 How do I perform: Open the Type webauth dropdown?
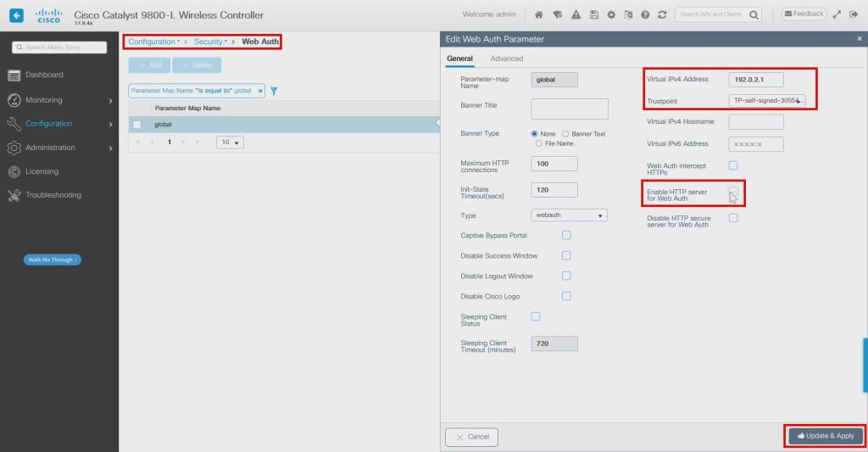569,215
